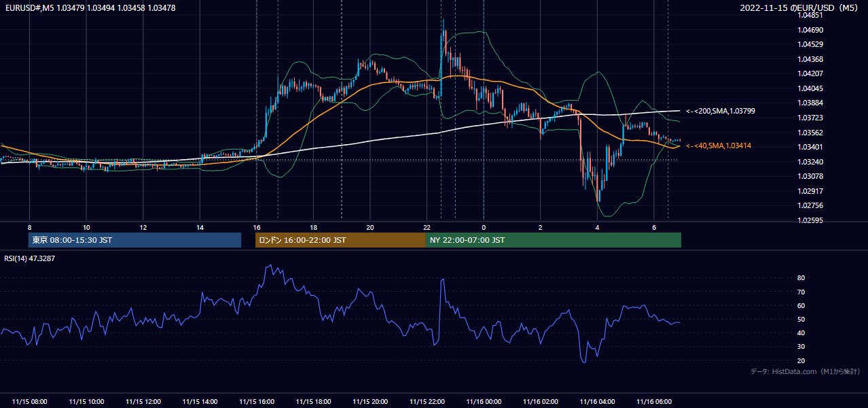Screen dimensions: 868x408
Task: Click the 11/15 18:00 bottom time label
Action: point(314,401)
